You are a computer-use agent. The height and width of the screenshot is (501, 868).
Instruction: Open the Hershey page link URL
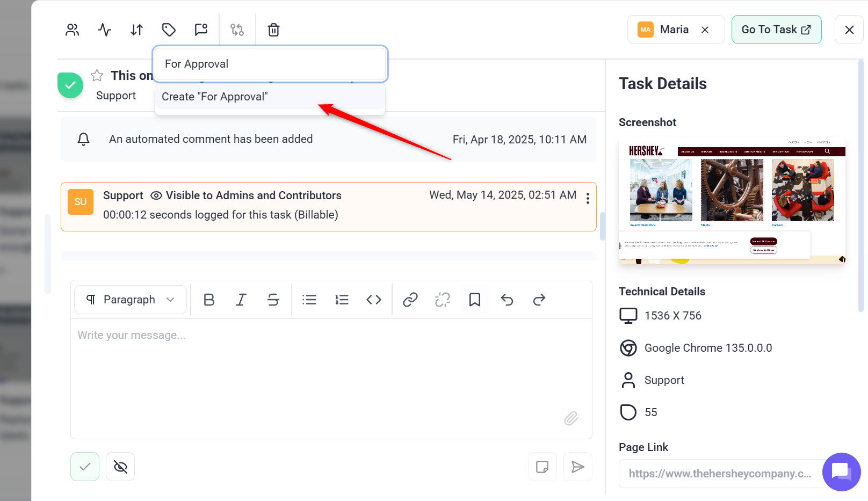pyautogui.click(x=720, y=474)
